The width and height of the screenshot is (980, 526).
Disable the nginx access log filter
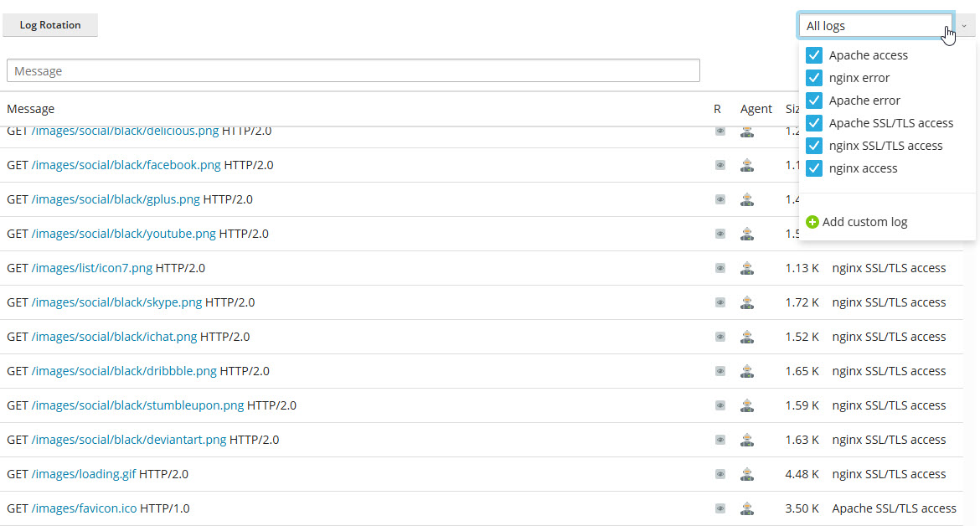(814, 168)
